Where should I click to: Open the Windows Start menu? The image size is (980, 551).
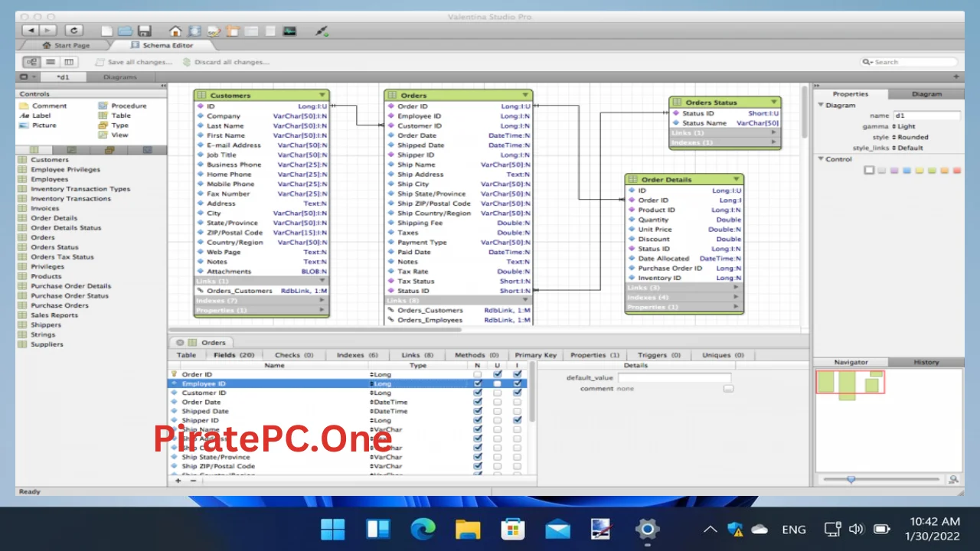pos(333,529)
